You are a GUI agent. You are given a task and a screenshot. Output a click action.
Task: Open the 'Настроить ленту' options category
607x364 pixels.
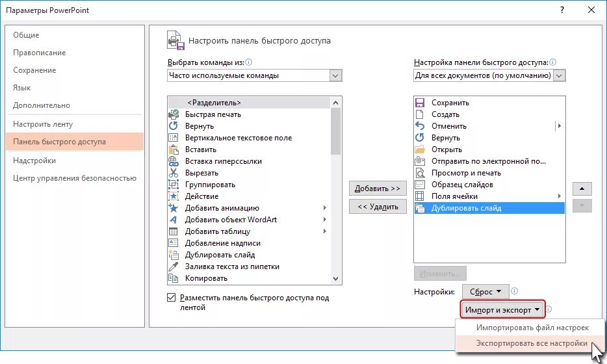tap(75, 124)
